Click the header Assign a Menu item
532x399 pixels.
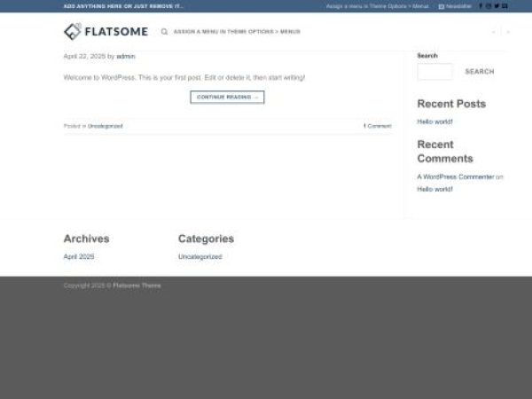(x=237, y=32)
